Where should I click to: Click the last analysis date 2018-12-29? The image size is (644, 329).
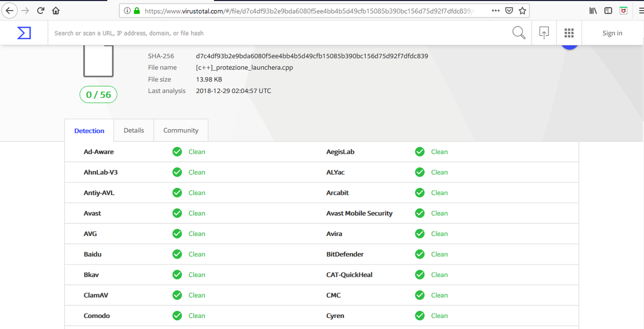click(233, 91)
